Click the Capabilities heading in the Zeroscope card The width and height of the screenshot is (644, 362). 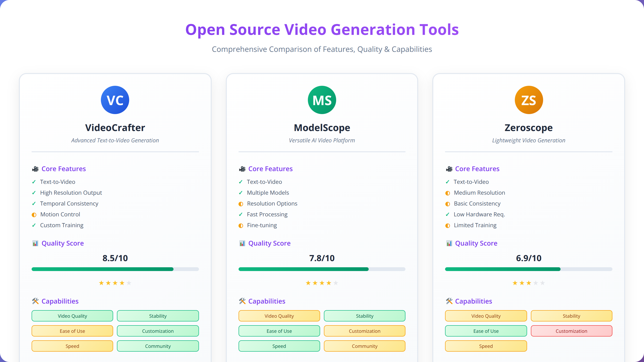(474, 301)
